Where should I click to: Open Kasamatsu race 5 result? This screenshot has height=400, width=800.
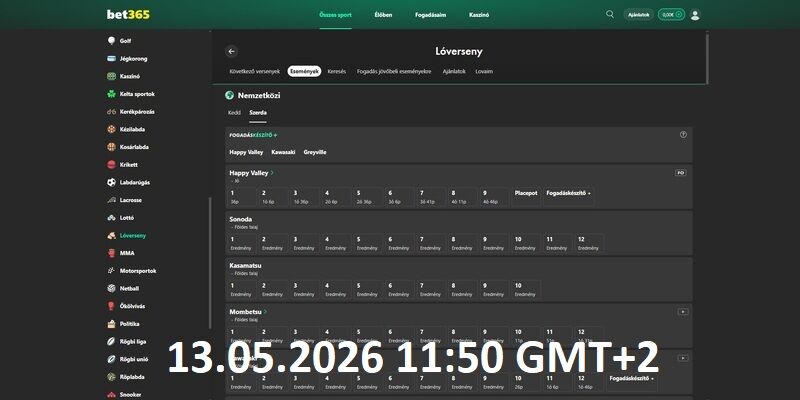[x=368, y=289]
